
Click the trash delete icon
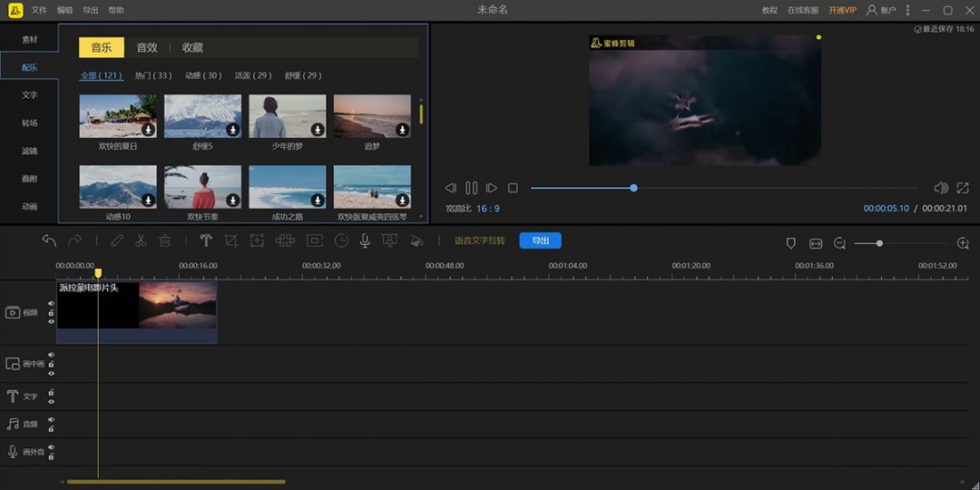165,240
